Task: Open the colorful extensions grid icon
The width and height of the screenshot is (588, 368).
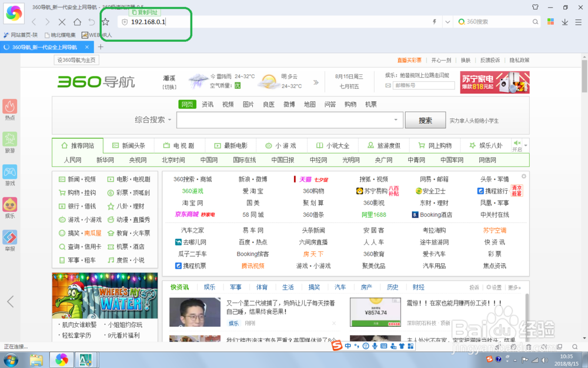Action: pyautogui.click(x=550, y=21)
